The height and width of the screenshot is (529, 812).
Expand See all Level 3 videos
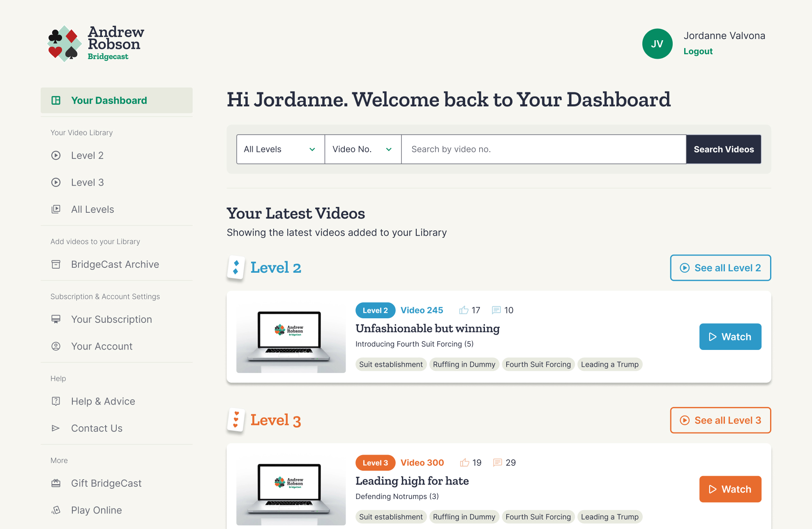pos(720,420)
